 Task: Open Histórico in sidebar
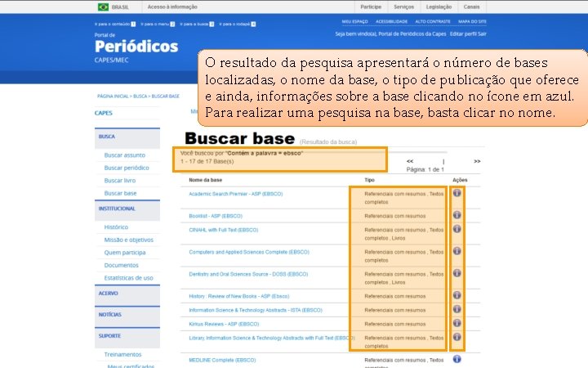pos(116,227)
